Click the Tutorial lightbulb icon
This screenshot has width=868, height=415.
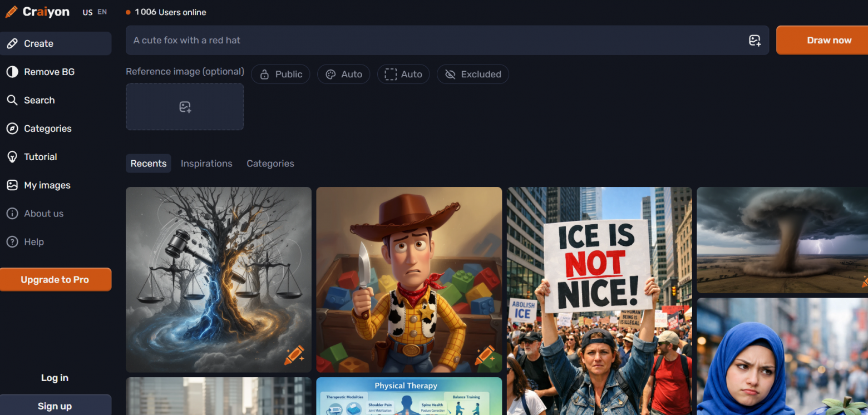(x=12, y=157)
